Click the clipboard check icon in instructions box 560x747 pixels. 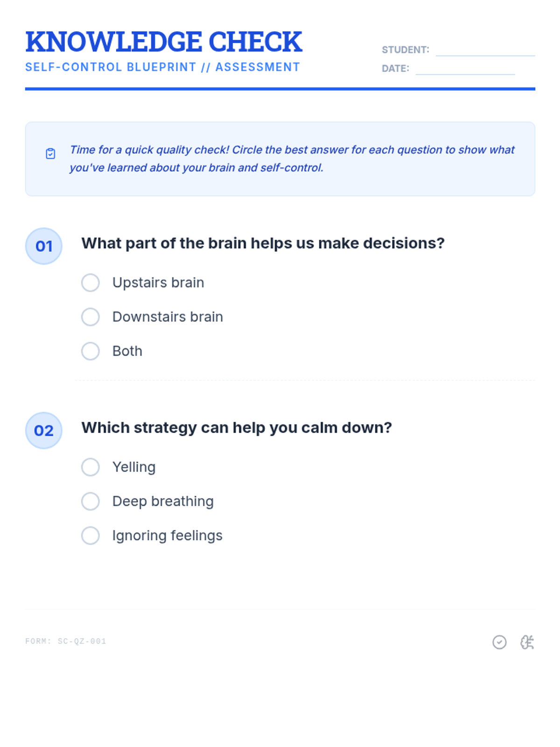coord(50,154)
